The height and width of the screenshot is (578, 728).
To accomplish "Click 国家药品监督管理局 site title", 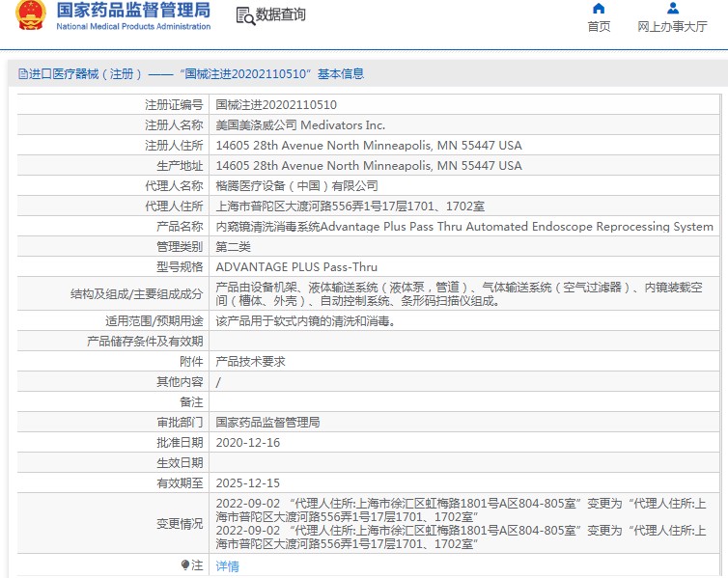I will click(x=133, y=11).
